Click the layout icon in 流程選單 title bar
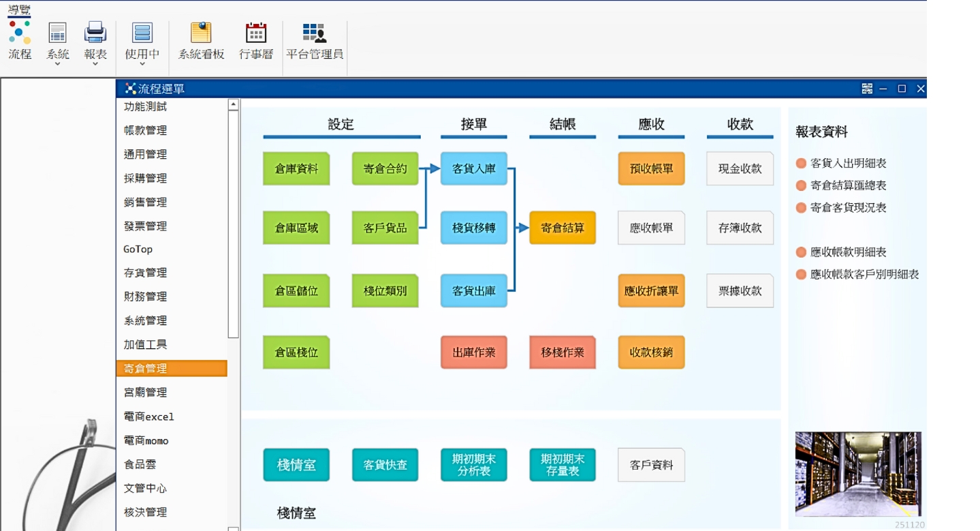This screenshot has width=980, height=531. pos(867,89)
